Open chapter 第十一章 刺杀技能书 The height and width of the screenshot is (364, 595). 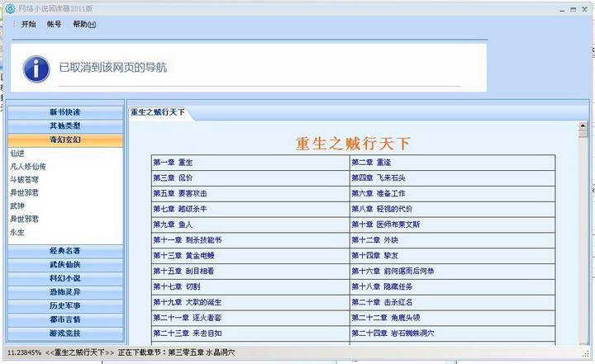187,240
